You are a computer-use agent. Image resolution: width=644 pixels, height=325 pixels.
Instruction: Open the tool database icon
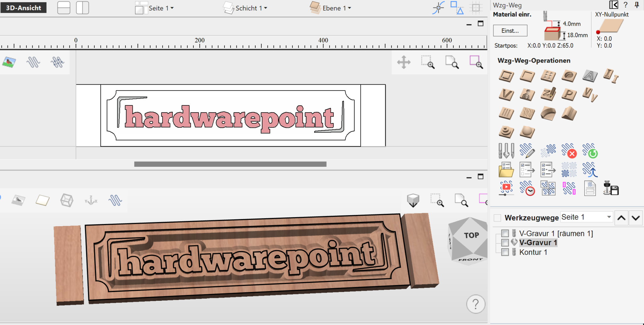tap(506, 152)
